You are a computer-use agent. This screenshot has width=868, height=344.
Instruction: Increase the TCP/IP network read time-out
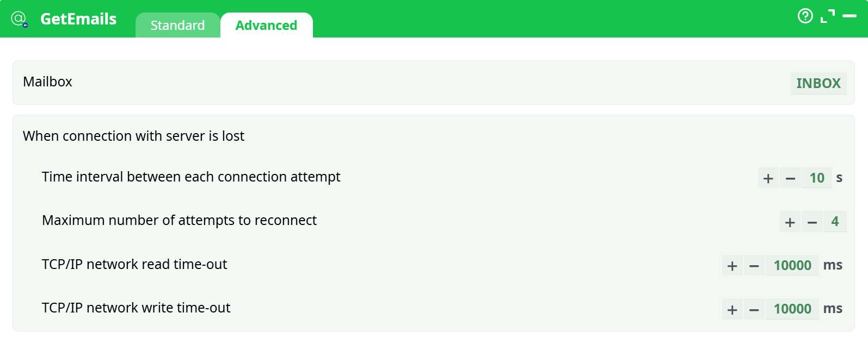coord(732,265)
